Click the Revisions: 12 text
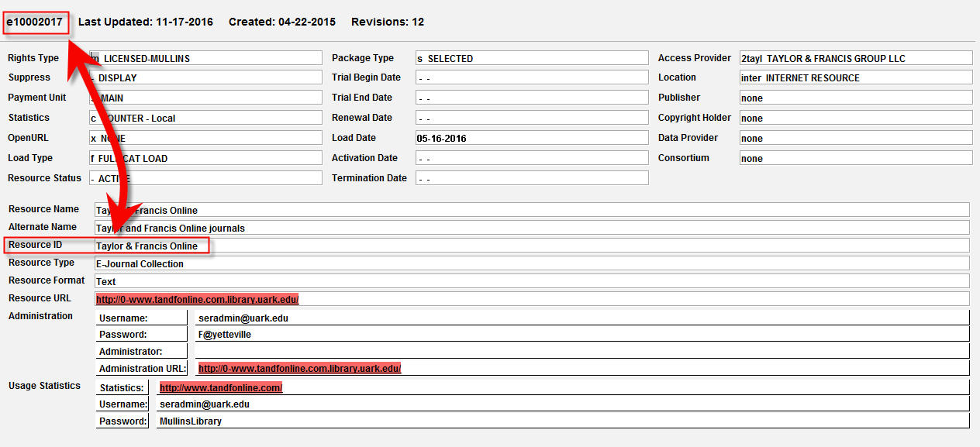The image size is (980, 447). point(388,22)
